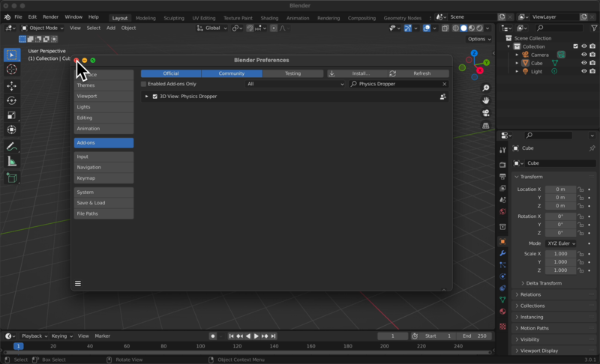
Task: Toggle camera view icon in viewport
Action: click(485, 113)
